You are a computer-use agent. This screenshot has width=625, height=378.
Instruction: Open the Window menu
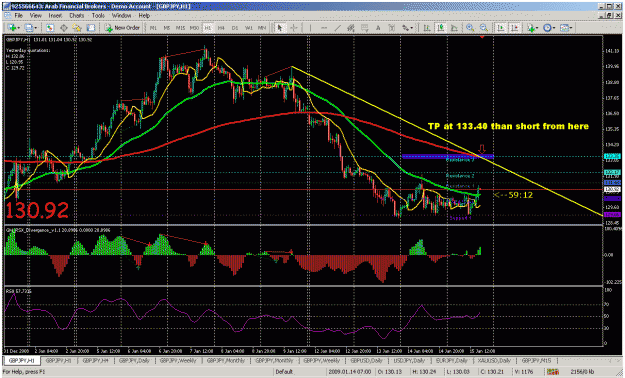(x=121, y=16)
